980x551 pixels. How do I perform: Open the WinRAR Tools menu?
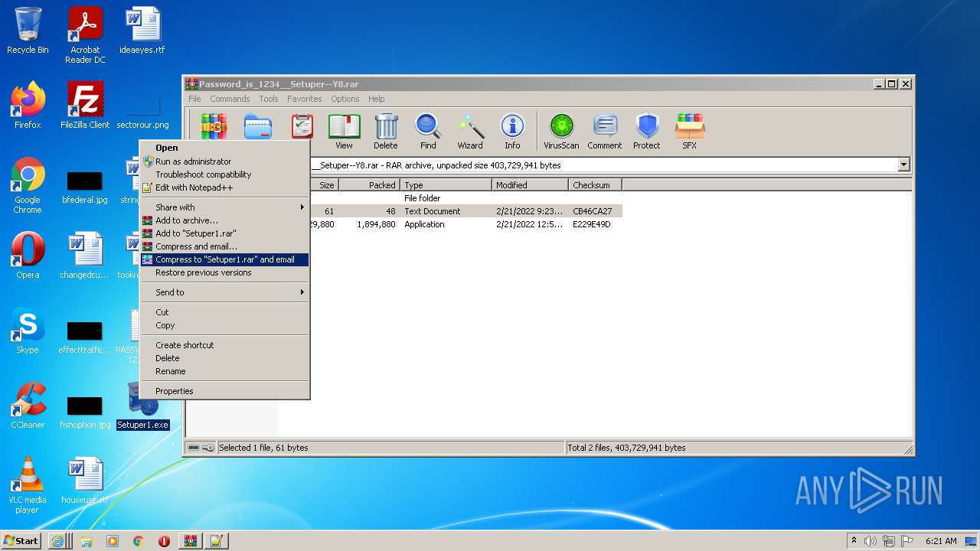pyautogui.click(x=269, y=99)
